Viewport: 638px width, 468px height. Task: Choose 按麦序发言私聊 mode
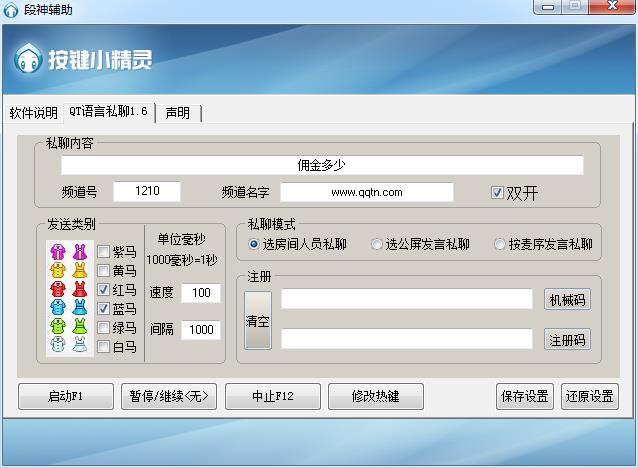(500, 244)
